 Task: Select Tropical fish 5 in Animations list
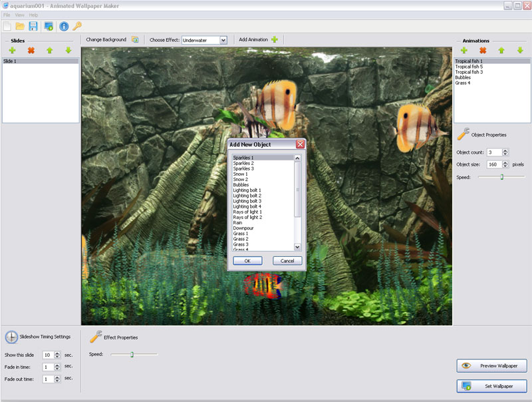pyautogui.click(x=469, y=67)
